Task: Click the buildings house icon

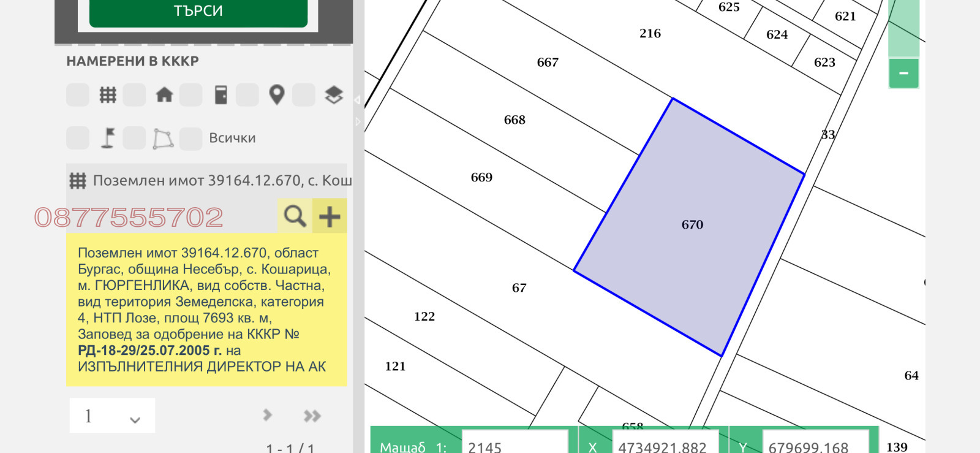Action: 164,95
